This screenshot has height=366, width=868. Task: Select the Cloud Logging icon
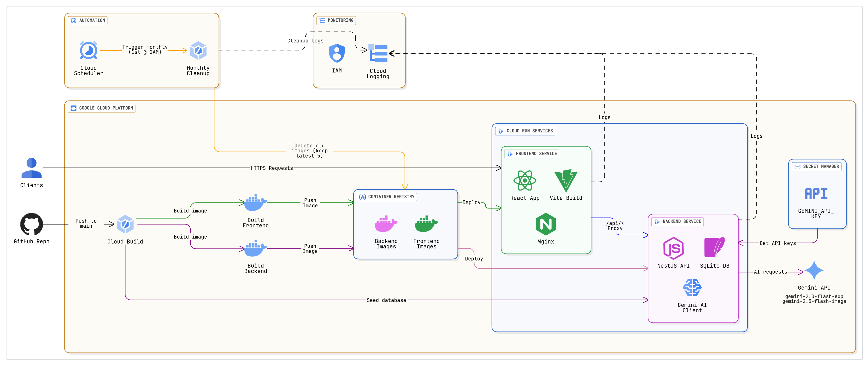(x=378, y=53)
